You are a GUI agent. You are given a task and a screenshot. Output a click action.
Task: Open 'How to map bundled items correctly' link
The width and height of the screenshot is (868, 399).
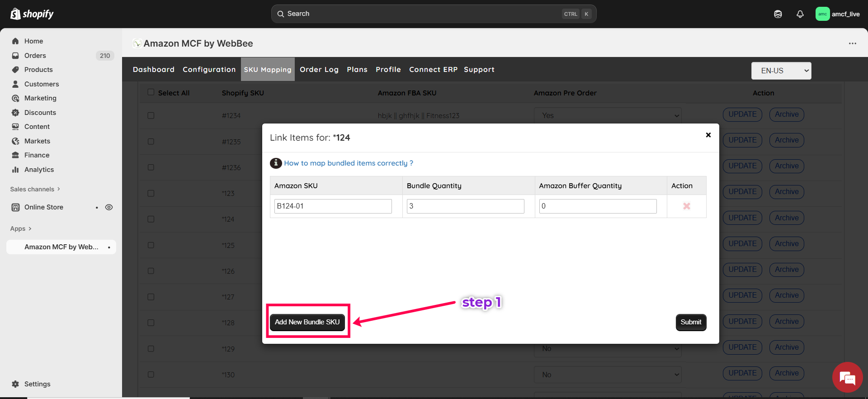348,163
